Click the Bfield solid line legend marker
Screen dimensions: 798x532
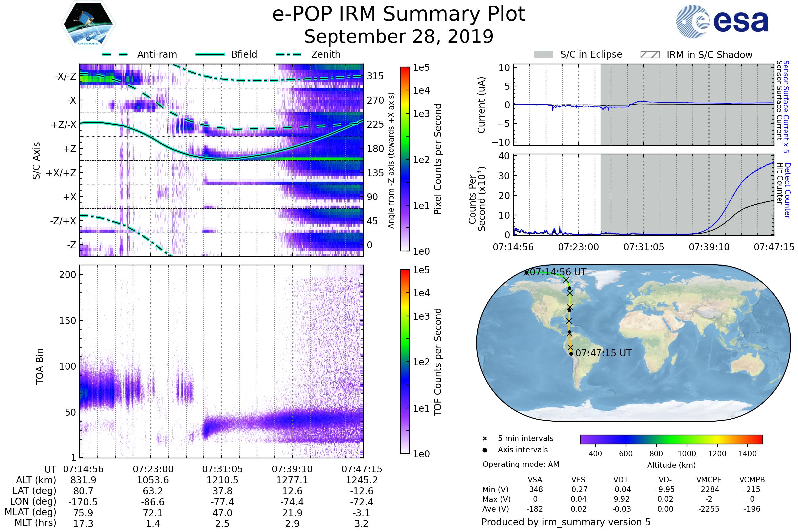pos(210,54)
